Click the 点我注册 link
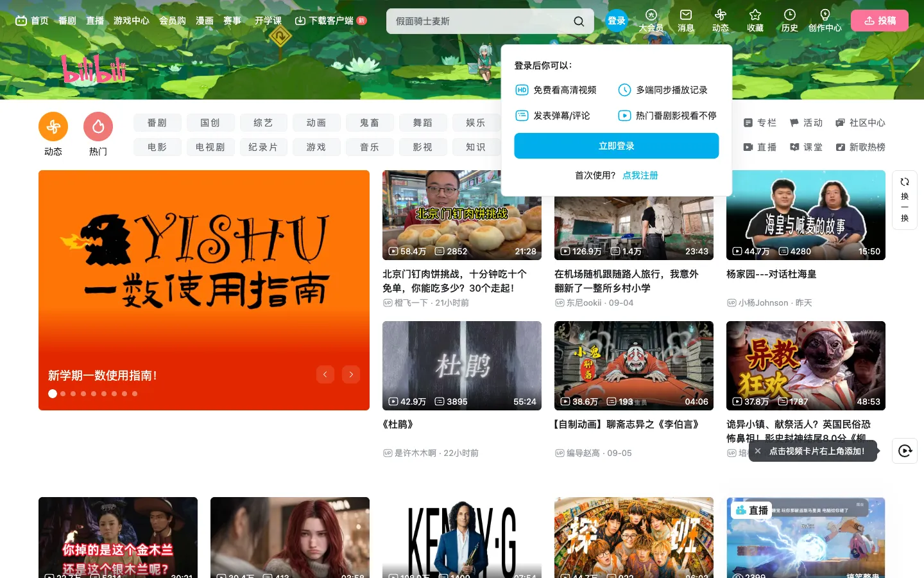The height and width of the screenshot is (578, 924). point(640,175)
